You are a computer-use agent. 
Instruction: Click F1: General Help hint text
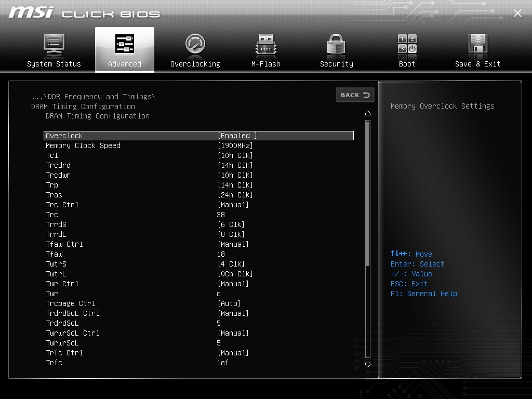click(x=424, y=294)
